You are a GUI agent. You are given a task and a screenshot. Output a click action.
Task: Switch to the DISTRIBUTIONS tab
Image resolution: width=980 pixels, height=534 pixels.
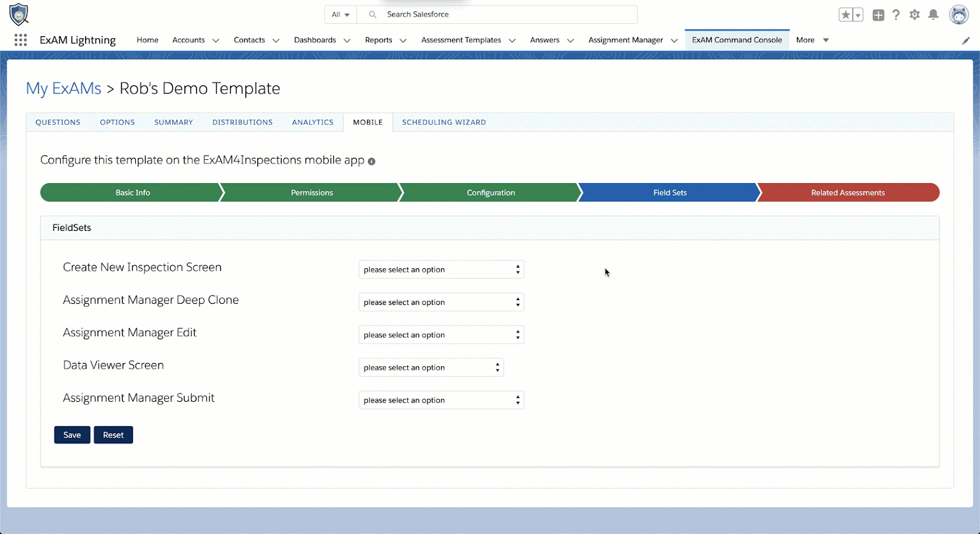click(x=243, y=122)
